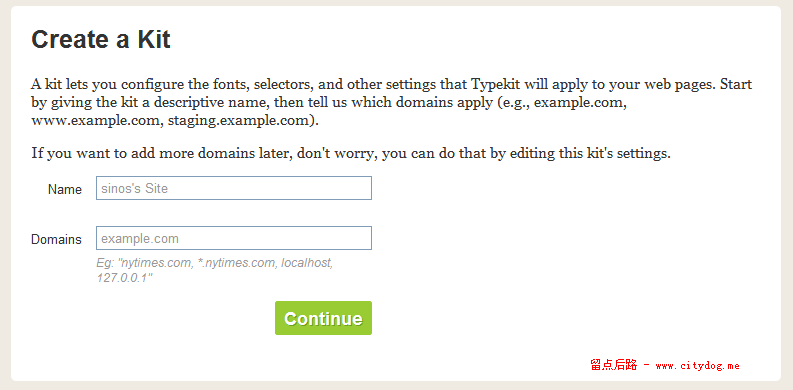Click 127.0.0.1 in the domains hint
The height and width of the screenshot is (390, 793).
point(124,278)
